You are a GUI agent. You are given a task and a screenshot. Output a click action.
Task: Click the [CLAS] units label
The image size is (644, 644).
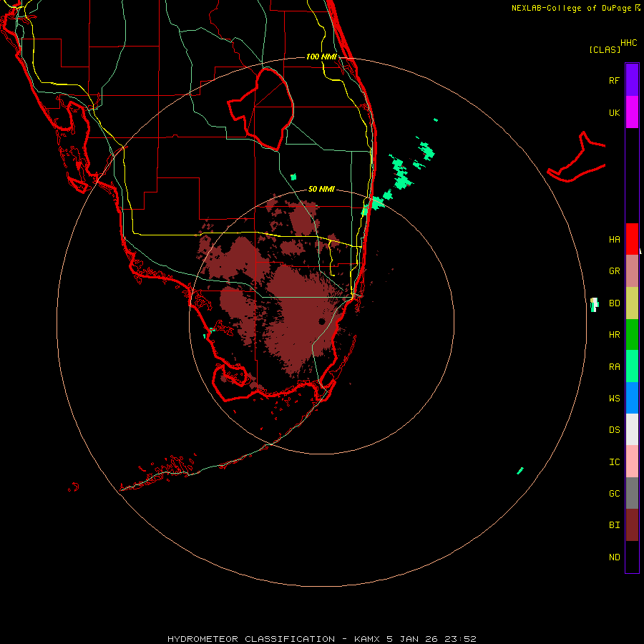(605, 49)
